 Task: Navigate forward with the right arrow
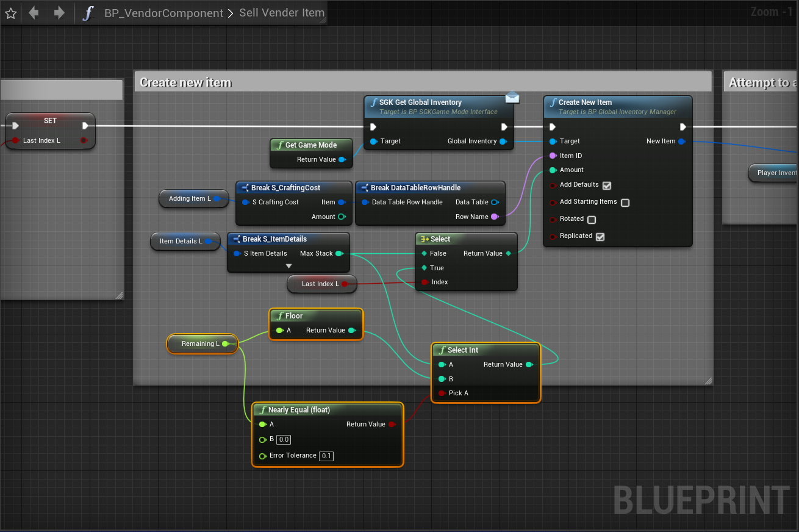pos(59,13)
